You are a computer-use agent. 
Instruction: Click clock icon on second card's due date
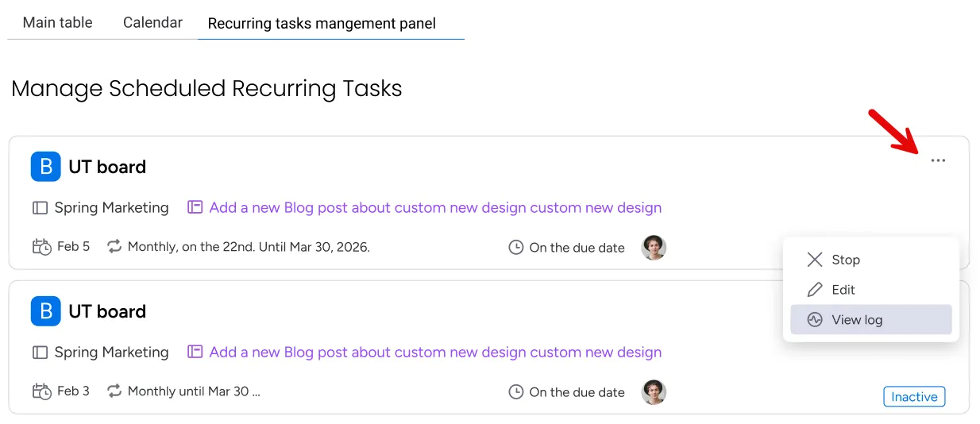click(516, 392)
